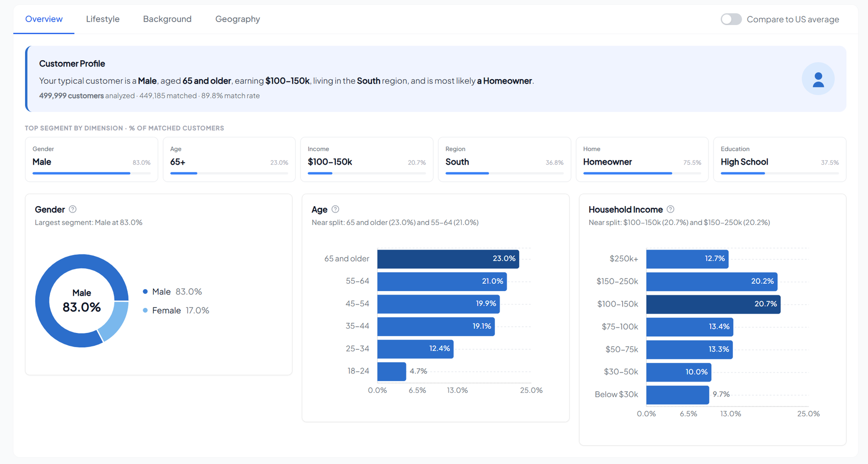This screenshot has width=868, height=464.
Task: Click the $50–75k income bar
Action: (x=689, y=349)
